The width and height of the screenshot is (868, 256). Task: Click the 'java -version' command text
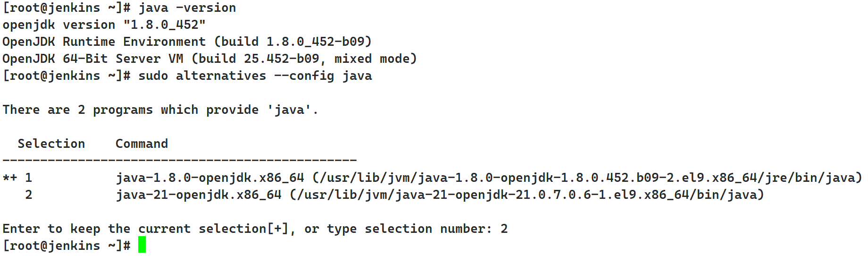[187, 8]
